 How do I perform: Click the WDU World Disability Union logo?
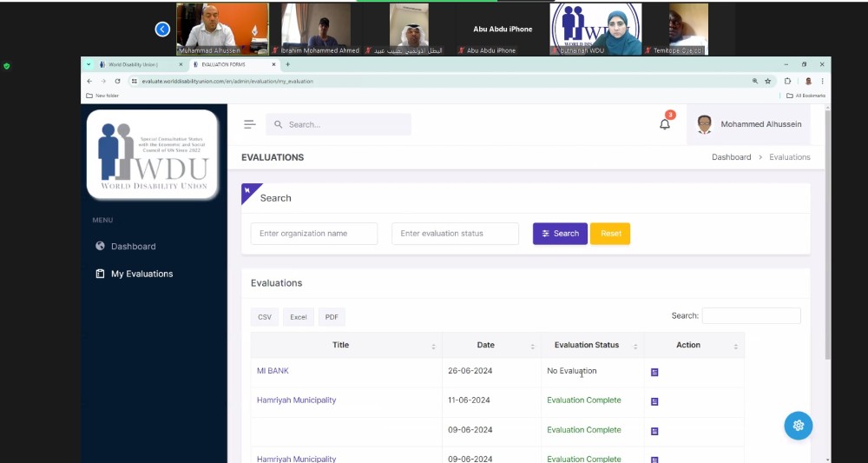152,155
